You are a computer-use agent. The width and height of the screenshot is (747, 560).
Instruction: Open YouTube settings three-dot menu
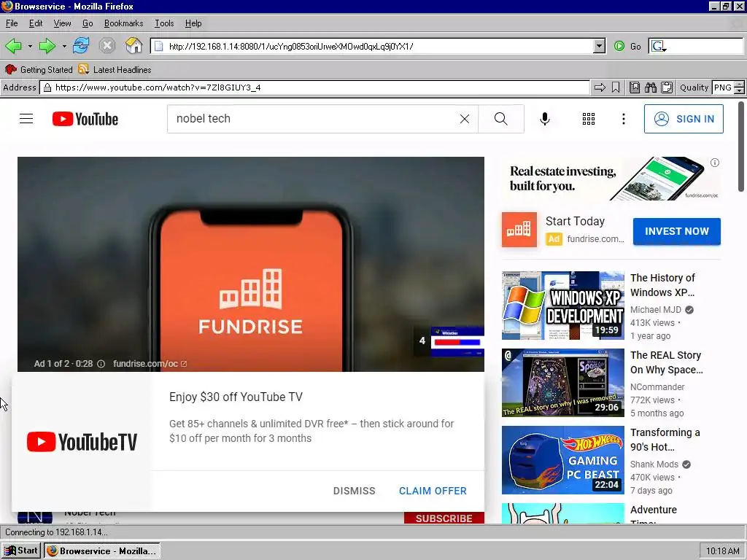pos(623,119)
